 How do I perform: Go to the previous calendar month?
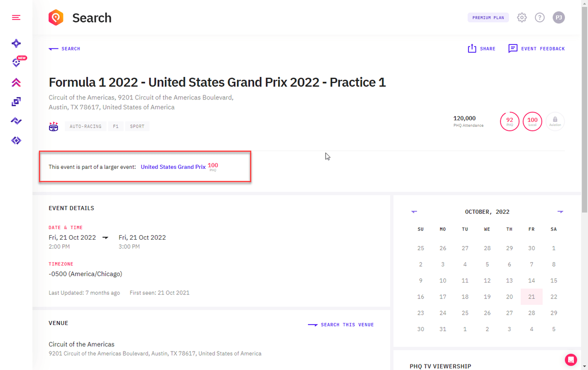pos(414,212)
